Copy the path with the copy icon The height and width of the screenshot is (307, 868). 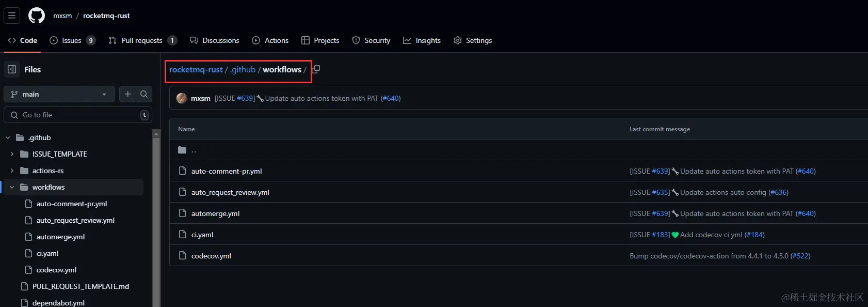point(316,69)
